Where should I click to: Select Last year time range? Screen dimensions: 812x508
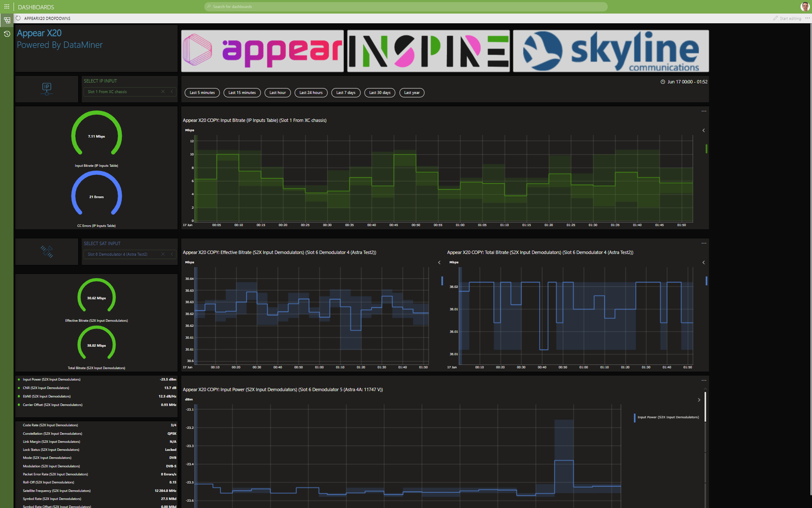(x=412, y=93)
